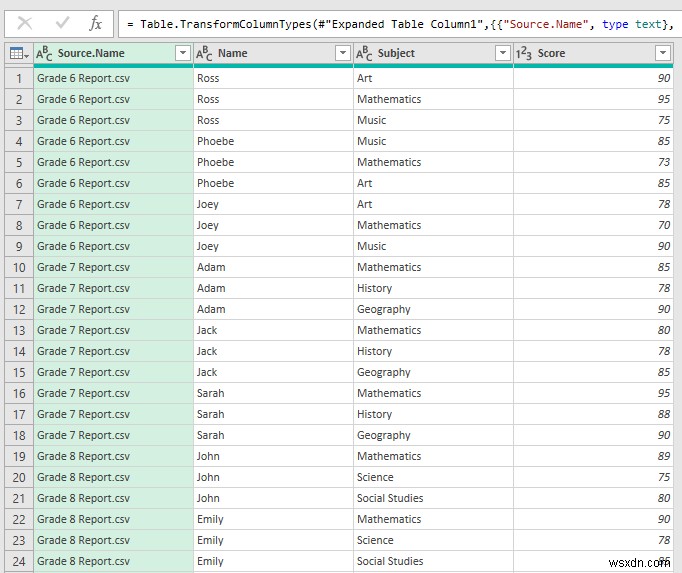Click score 78 in row 23
Viewport: 682px width, 573px height.
[x=593, y=540]
